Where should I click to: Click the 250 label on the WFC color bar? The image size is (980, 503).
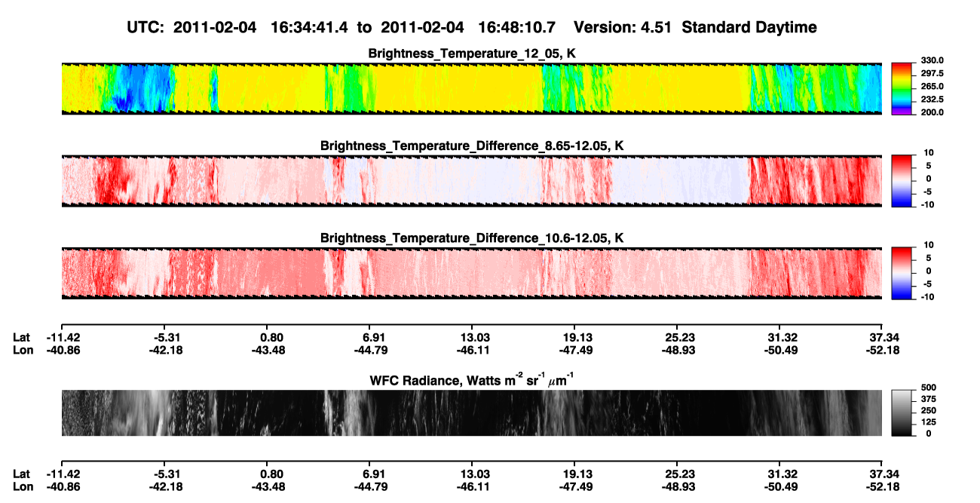point(927,410)
